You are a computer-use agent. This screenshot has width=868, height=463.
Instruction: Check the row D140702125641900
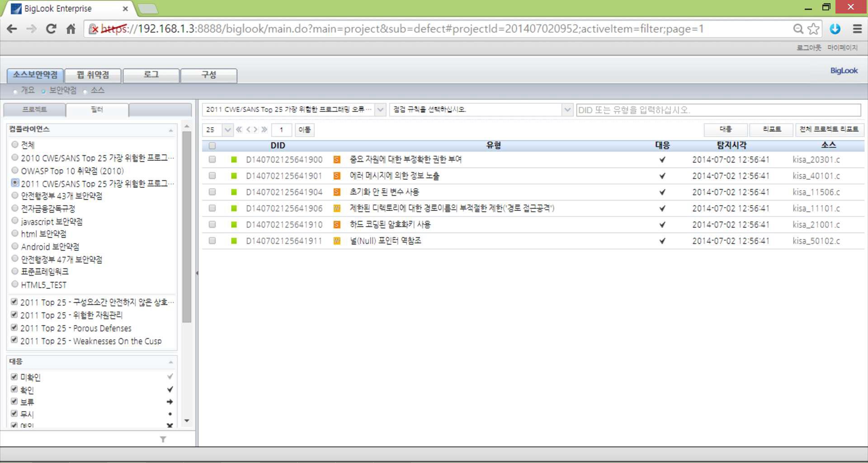click(x=212, y=159)
